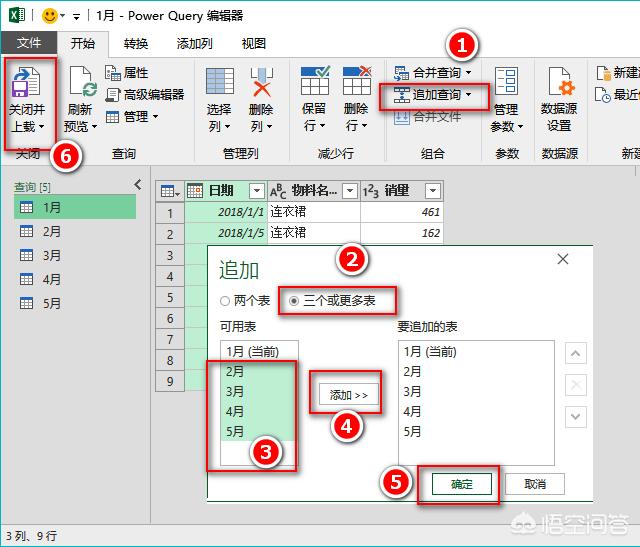Click row number 2 header in the grid
The width and height of the screenshot is (640, 547).
(170, 234)
